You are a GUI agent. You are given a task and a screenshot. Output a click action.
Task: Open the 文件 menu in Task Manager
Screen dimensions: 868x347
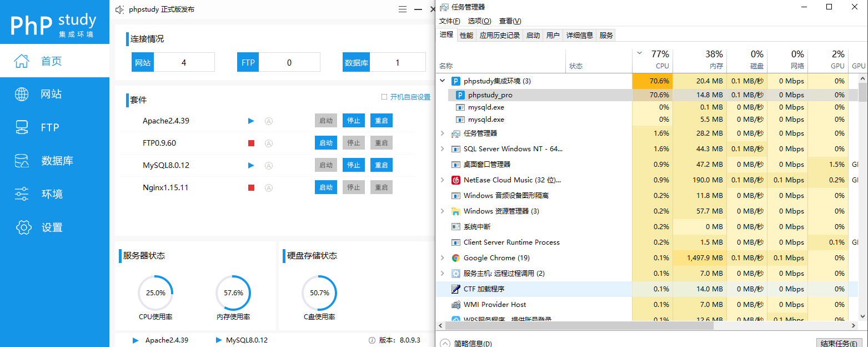(449, 21)
